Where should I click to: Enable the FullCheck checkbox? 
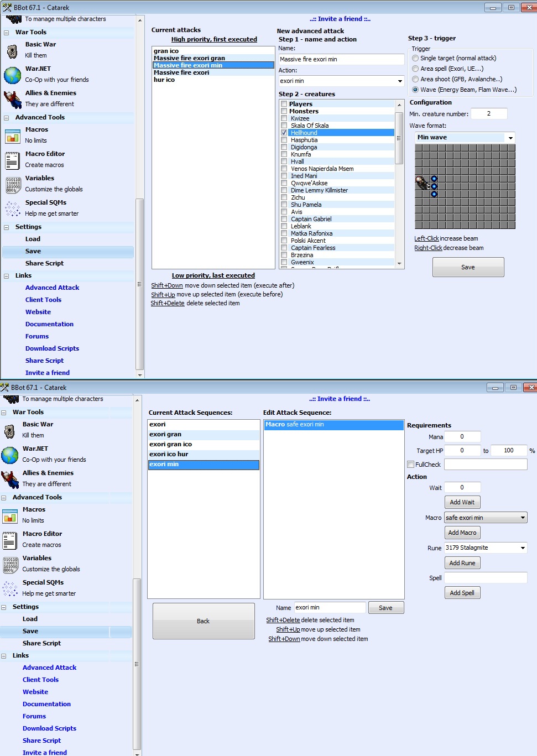(411, 465)
